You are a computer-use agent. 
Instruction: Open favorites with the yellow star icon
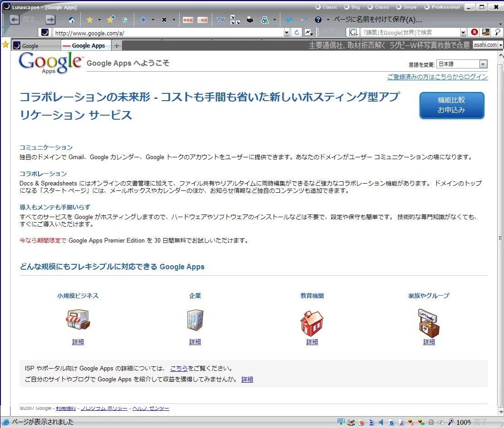[90, 20]
